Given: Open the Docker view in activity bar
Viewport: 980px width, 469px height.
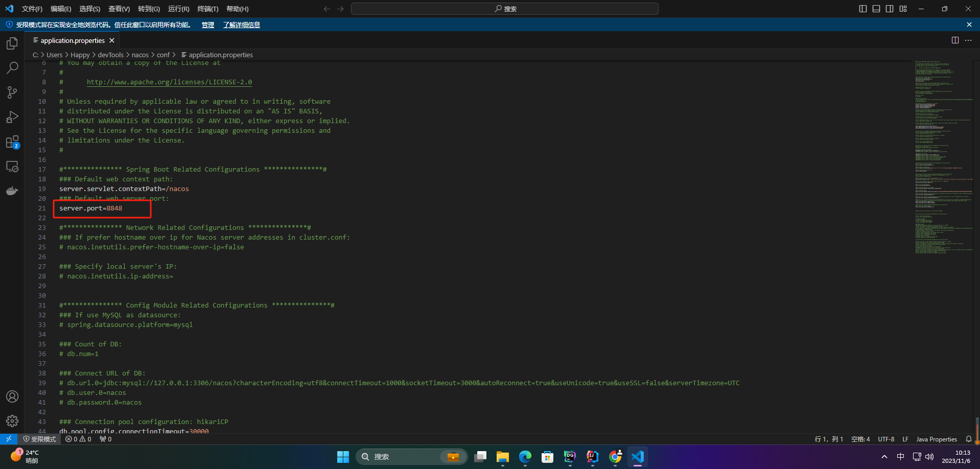Looking at the screenshot, I should coord(12,191).
